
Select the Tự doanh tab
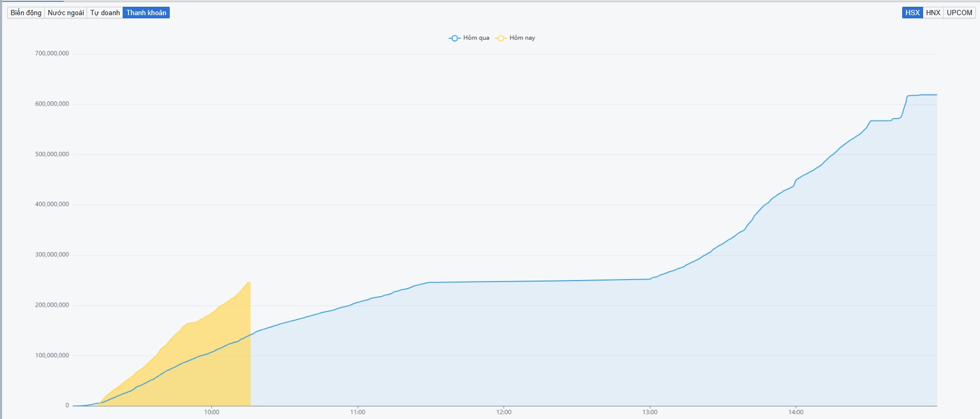click(x=105, y=13)
